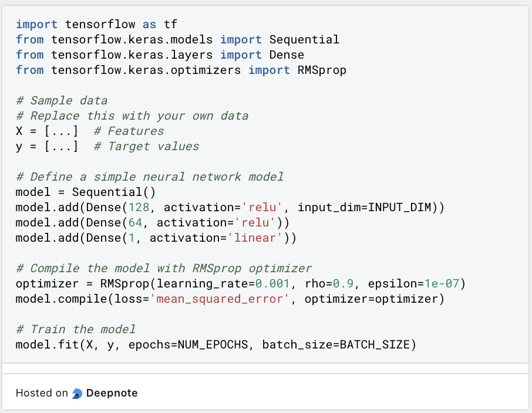The height and width of the screenshot is (413, 532).
Task: Select the X features assignment line
Action: tap(88, 131)
